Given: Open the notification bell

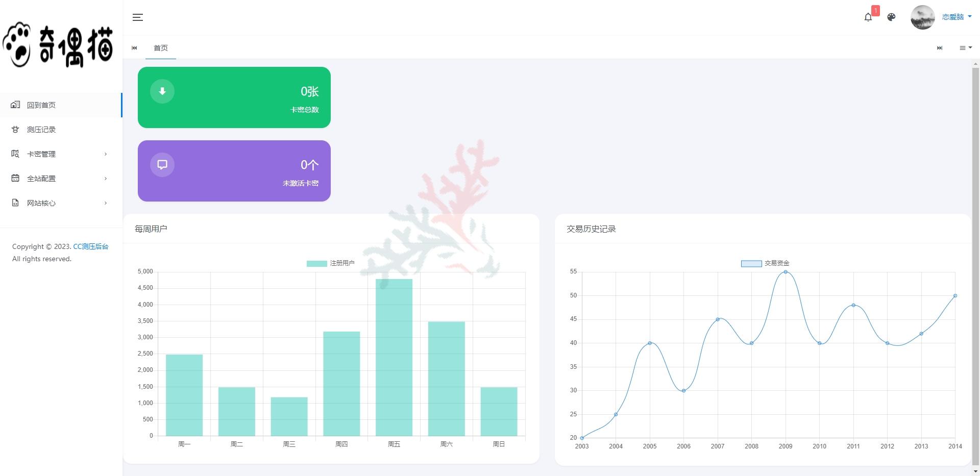Looking at the screenshot, I should point(868,17).
